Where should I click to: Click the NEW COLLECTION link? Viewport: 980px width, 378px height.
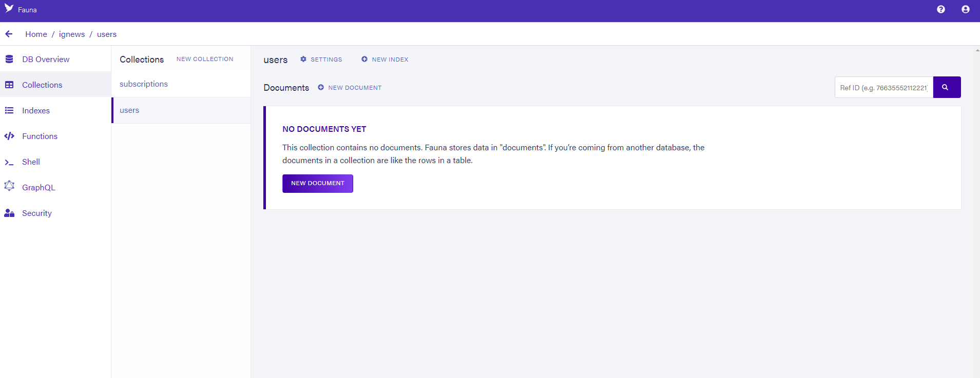(x=205, y=59)
